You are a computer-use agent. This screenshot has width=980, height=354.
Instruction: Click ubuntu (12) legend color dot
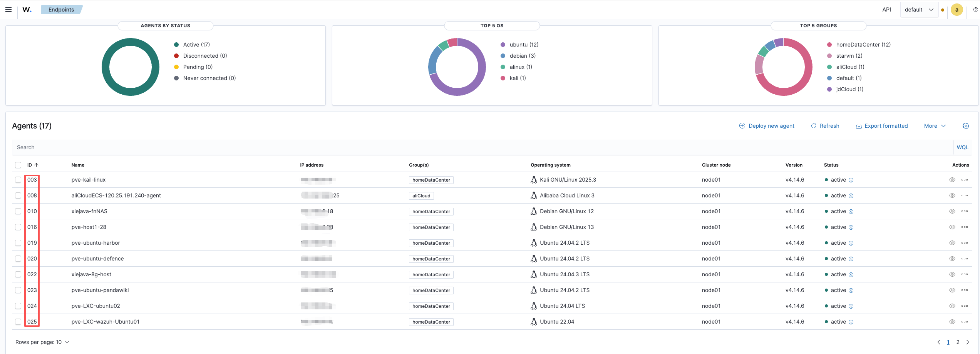coord(503,45)
